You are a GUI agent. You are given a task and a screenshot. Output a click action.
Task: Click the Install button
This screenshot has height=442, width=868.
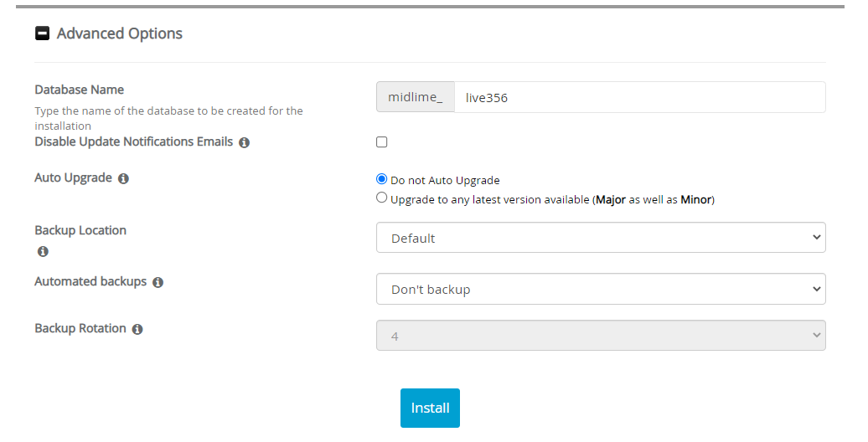pyautogui.click(x=430, y=409)
